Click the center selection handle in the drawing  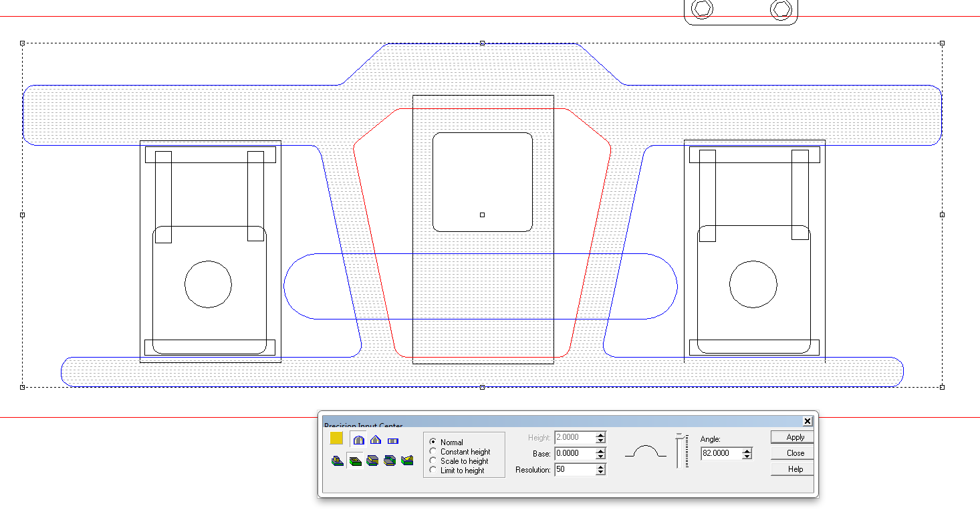point(483,215)
